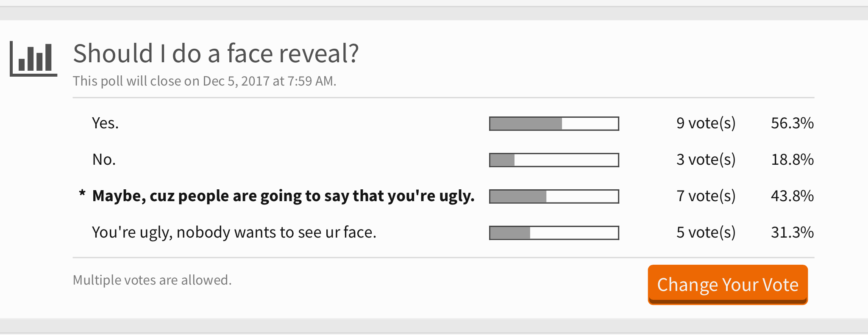The width and height of the screenshot is (868, 335).
Task: Click the progress bar for Yes
Action: 554,124
